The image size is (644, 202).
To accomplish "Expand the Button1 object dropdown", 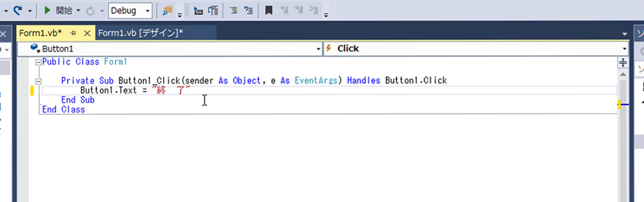I will [318, 49].
